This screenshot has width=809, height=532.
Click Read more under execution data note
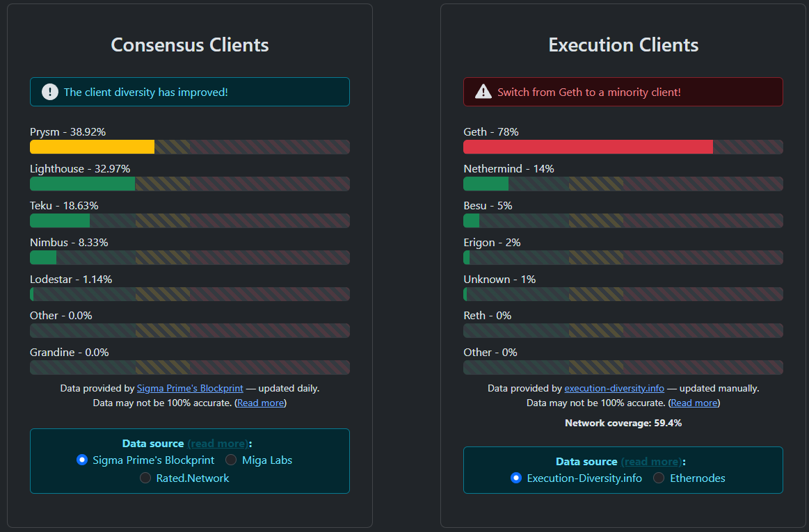point(694,403)
